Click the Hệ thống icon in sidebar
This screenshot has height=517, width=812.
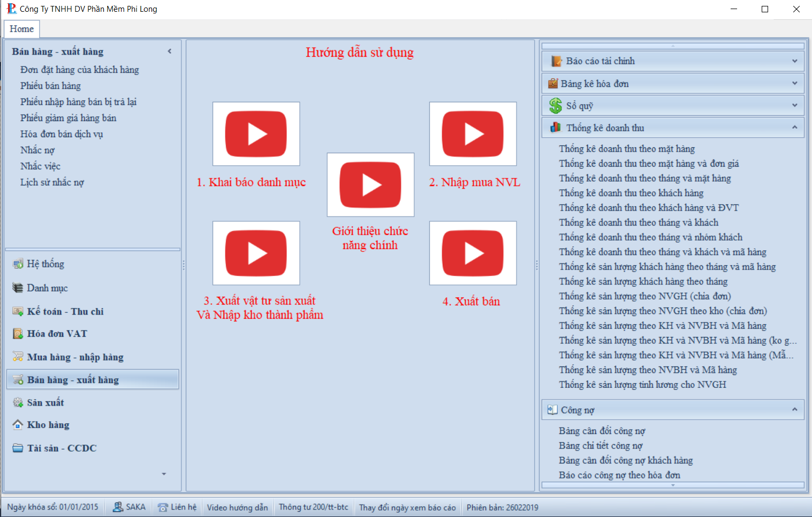(18, 264)
